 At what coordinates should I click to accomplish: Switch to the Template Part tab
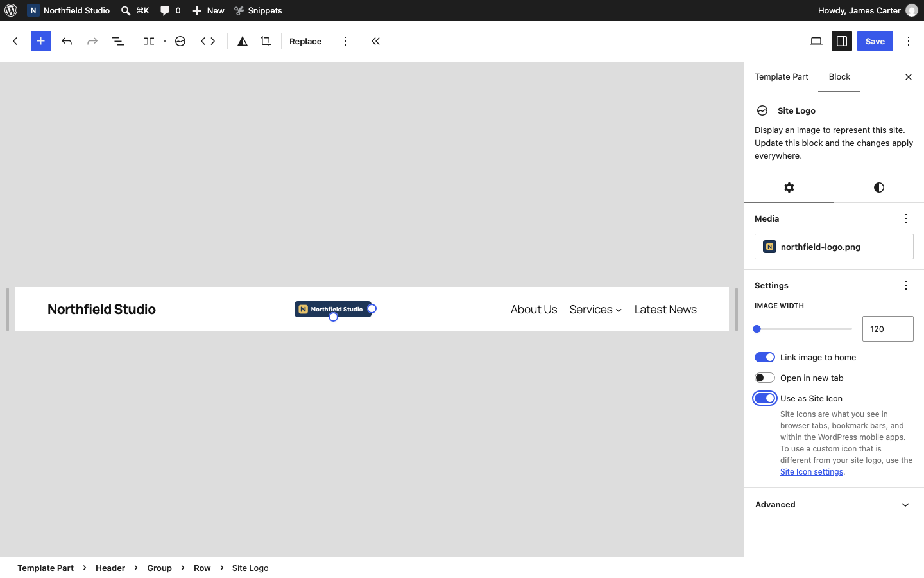coord(782,77)
